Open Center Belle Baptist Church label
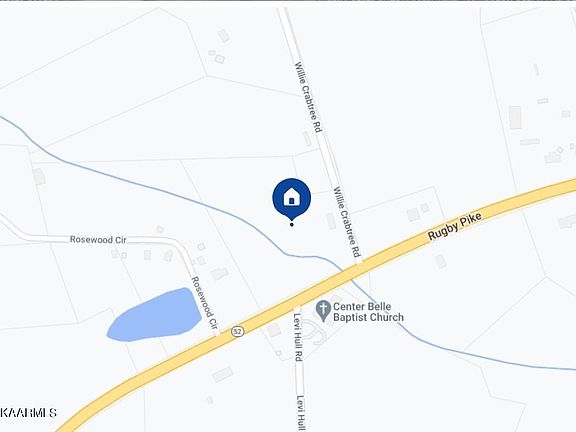 click(x=368, y=312)
